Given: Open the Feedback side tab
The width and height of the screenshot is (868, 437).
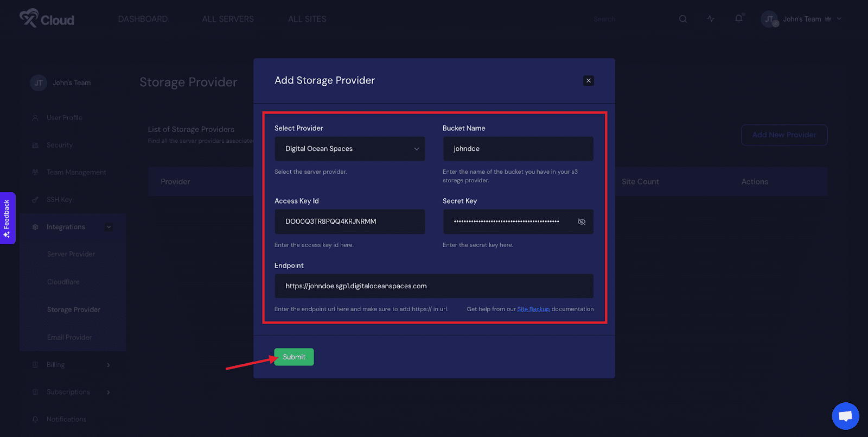Looking at the screenshot, I should (x=7, y=218).
